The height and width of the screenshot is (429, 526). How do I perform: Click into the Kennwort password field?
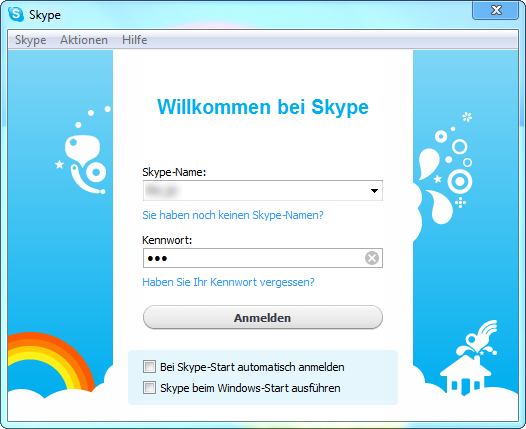pos(263,258)
